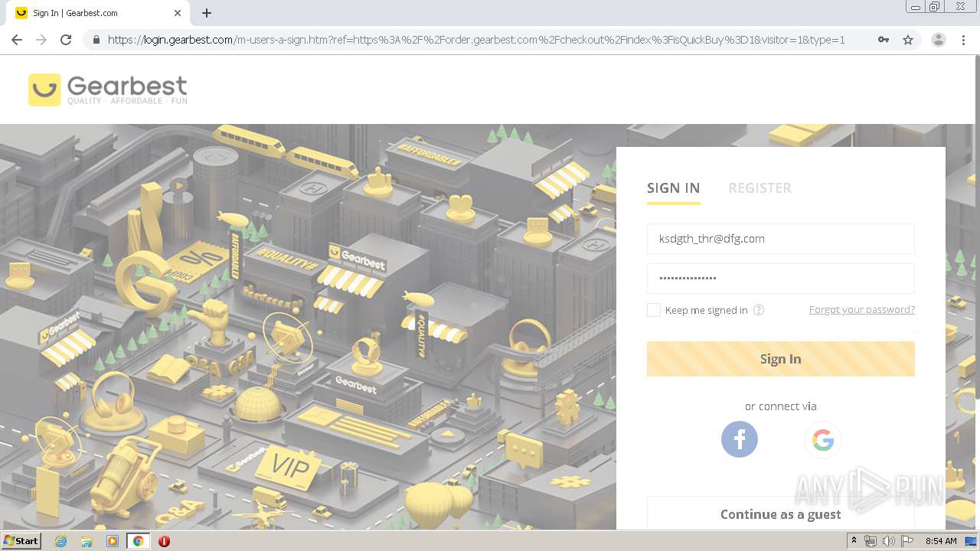Open the volume tray icon
980x551 pixels.
[889, 541]
